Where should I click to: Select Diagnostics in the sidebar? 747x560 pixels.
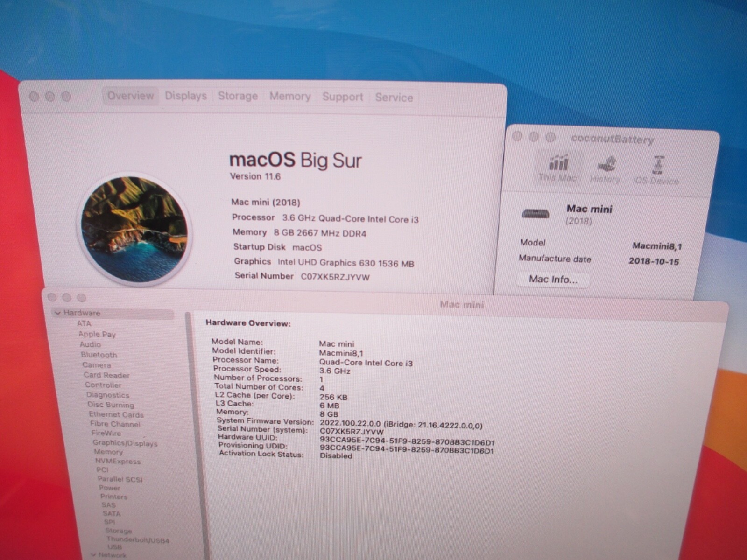108,395
